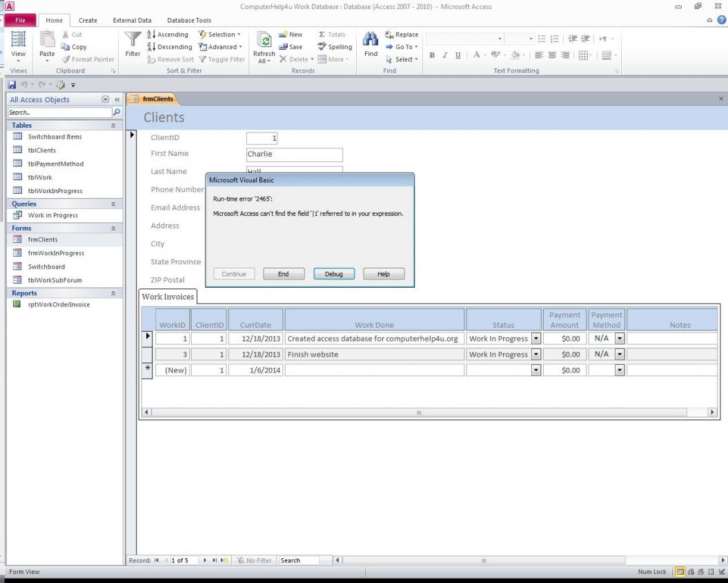Open the Advanced filter dropdown
Image resolution: width=728 pixels, height=583 pixels.
[x=220, y=47]
